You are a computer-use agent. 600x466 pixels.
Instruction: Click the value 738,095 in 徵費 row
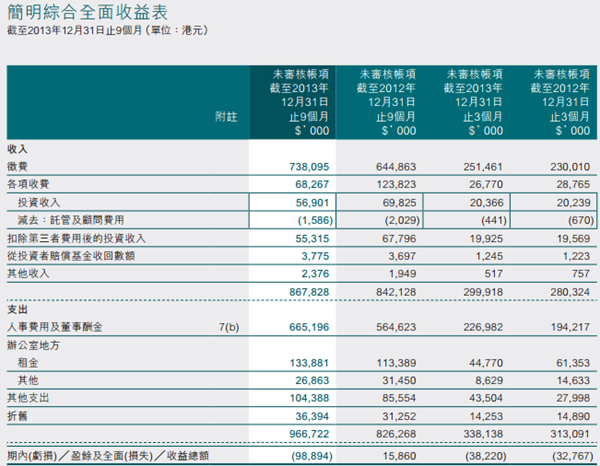coord(293,166)
